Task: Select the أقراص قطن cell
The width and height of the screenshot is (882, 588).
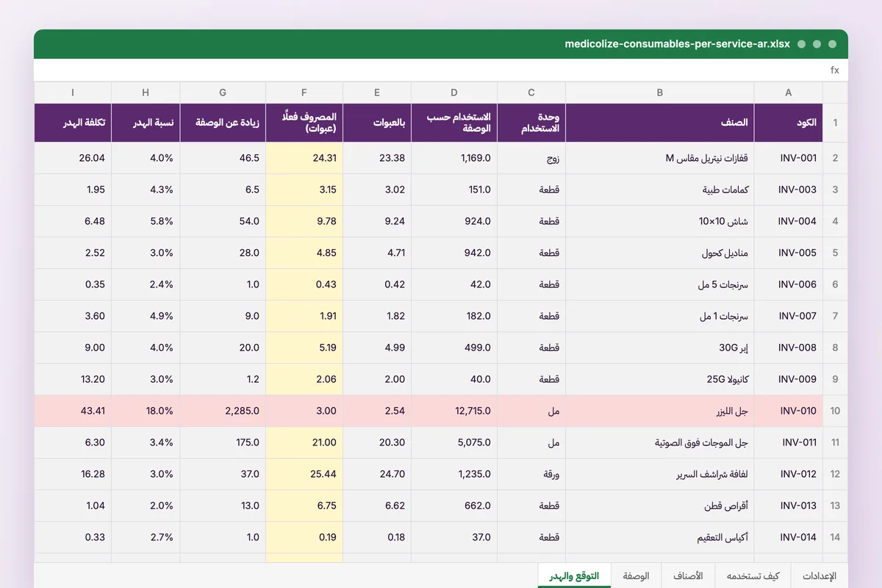Action: tap(660, 506)
